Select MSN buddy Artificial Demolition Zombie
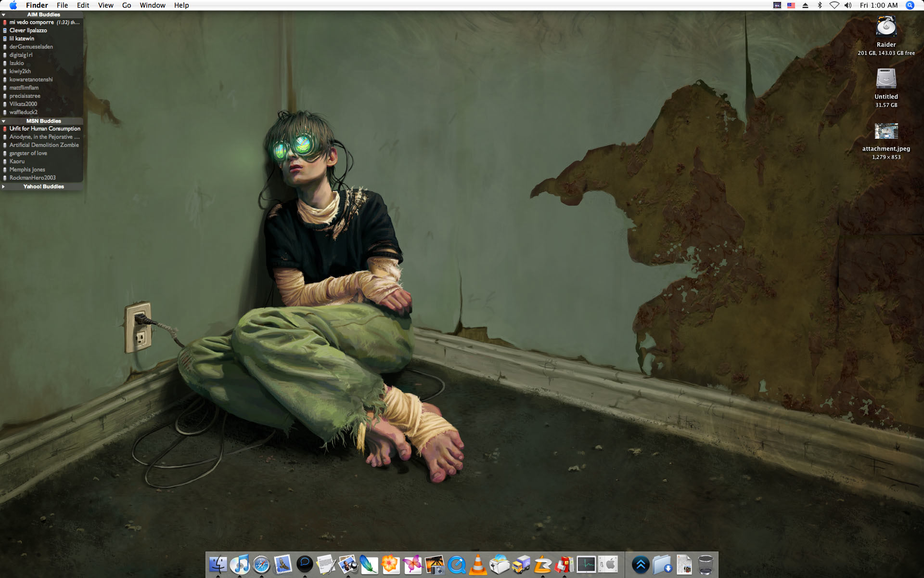The width and height of the screenshot is (924, 578). 42,145
